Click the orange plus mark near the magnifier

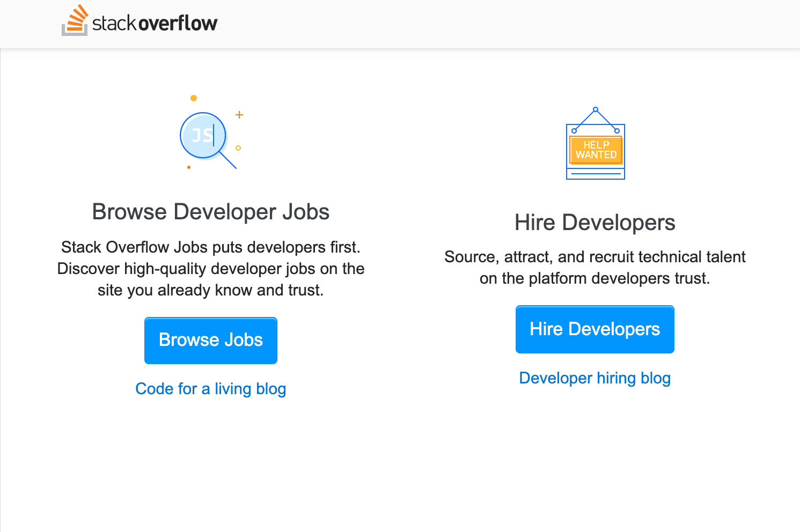point(239,114)
